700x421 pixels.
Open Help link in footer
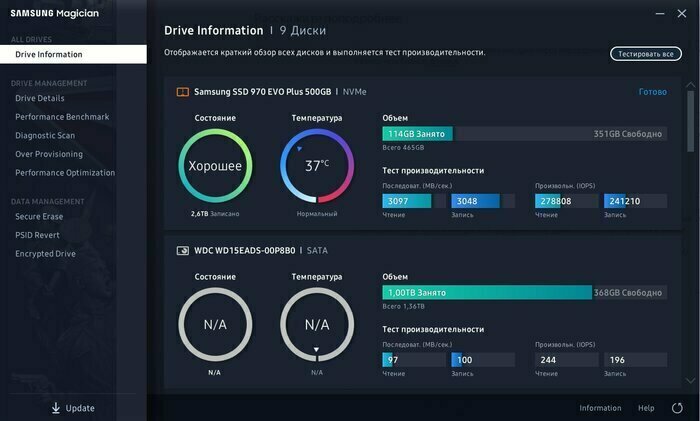click(x=646, y=408)
